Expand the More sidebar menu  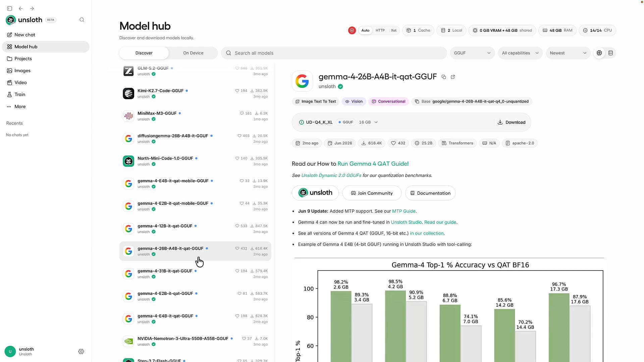pyautogui.click(x=46, y=107)
